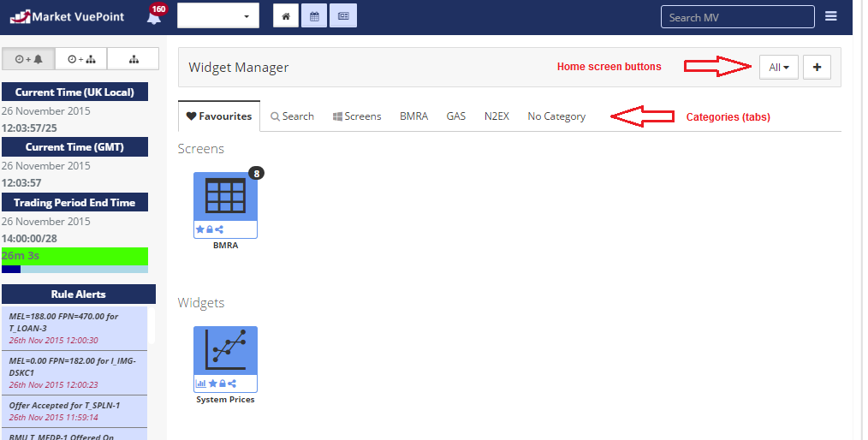Click the Market VuePoint logo
This screenshot has width=868, height=440.
coord(67,16)
